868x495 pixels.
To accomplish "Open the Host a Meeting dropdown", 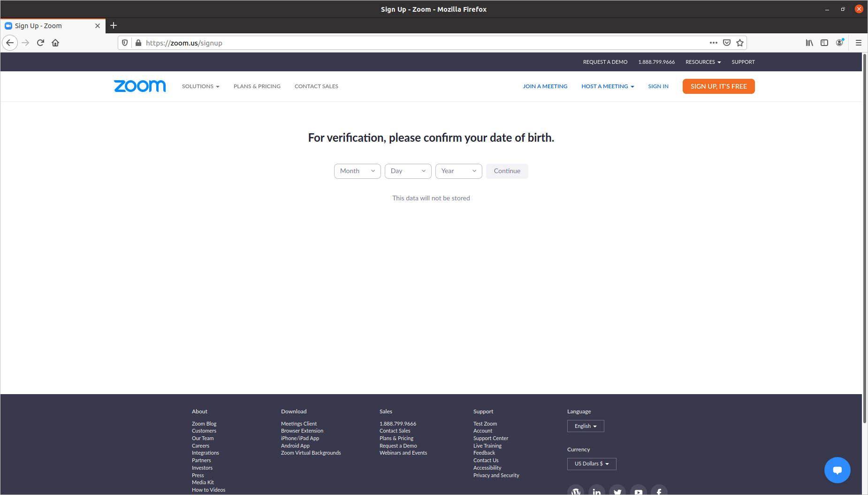I will [608, 86].
